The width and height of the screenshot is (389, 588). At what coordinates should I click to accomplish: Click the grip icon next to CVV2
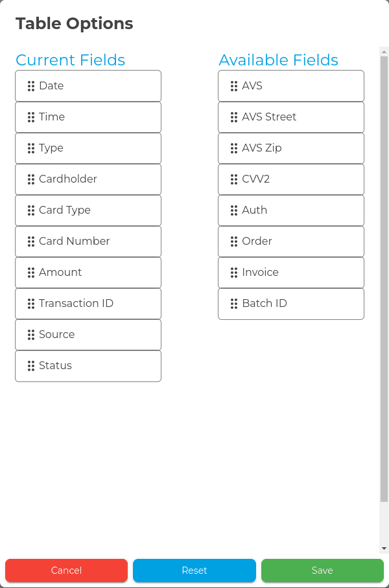point(234,179)
